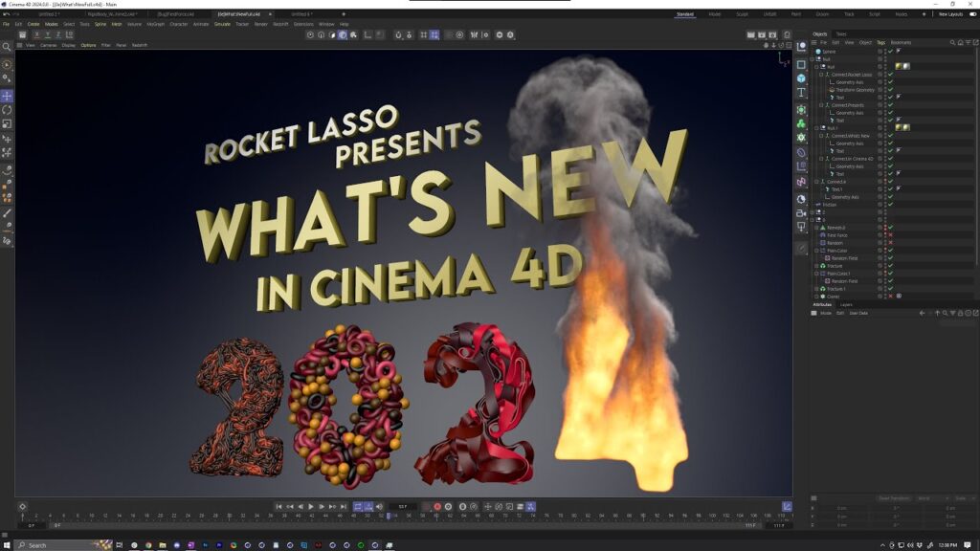The width and height of the screenshot is (980, 551).
Task: Play the animation forward
Action: coord(311,507)
